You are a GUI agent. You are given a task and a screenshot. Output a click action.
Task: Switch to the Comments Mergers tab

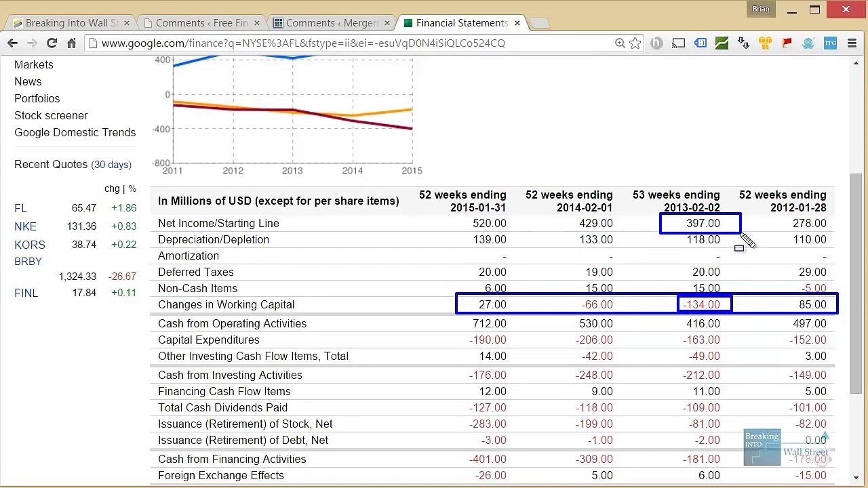click(332, 23)
